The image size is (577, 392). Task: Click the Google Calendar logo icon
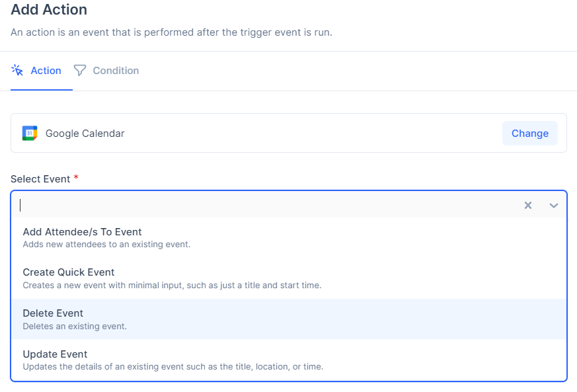pos(30,134)
